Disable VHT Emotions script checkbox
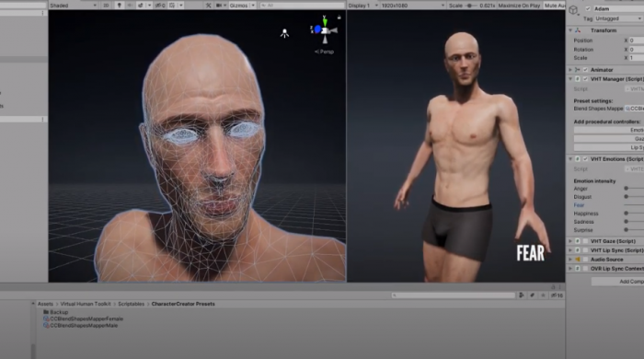This screenshot has width=644, height=359. (x=585, y=159)
